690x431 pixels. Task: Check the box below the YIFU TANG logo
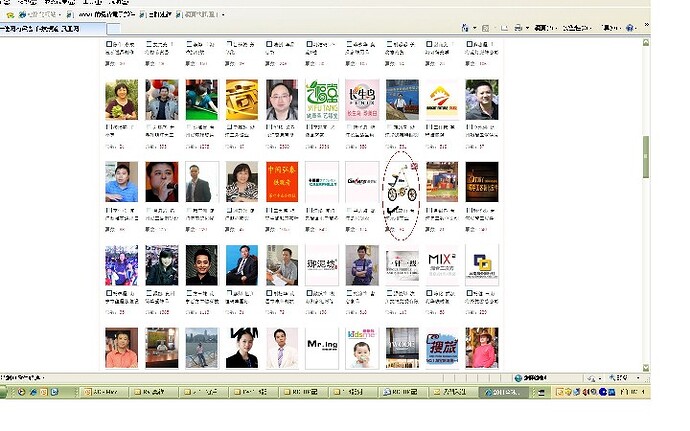pyautogui.click(x=309, y=128)
